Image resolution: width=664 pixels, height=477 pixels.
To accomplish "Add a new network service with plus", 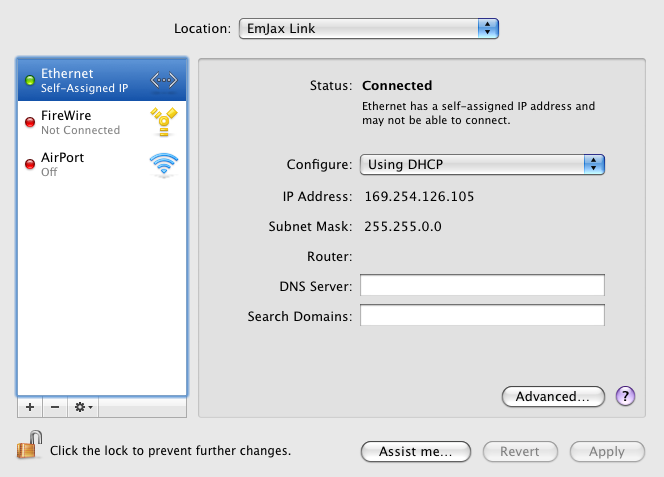I will click(30, 407).
